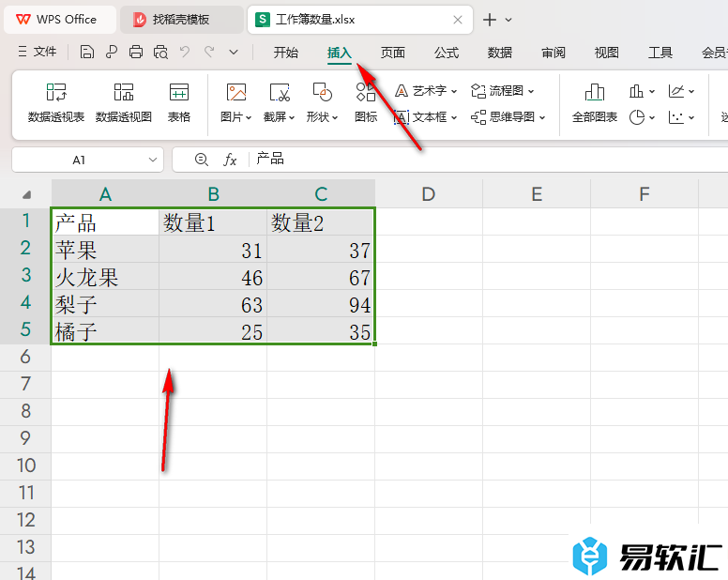Click cell with value 25

pyautogui.click(x=213, y=331)
